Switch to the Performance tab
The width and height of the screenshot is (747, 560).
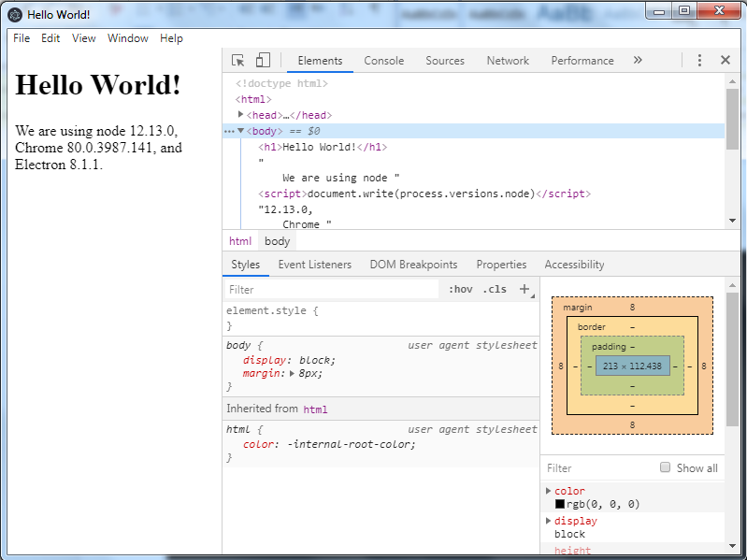[x=582, y=61]
